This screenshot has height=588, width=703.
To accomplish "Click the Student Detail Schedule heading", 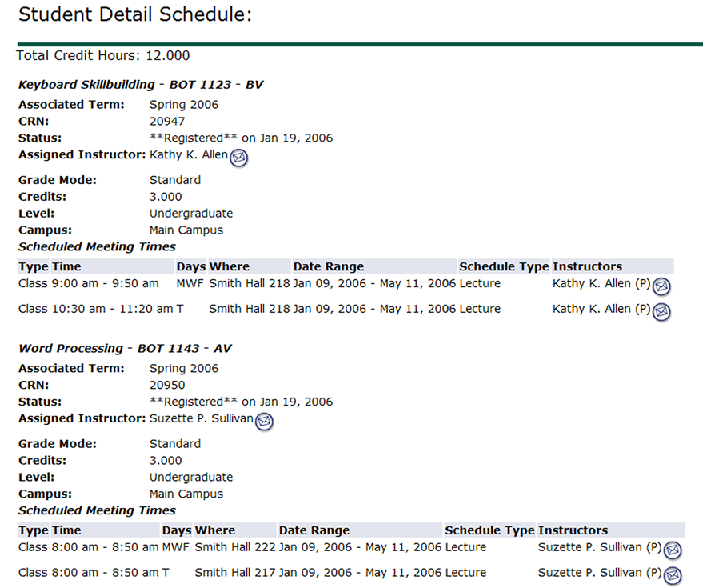I will pos(135,14).
